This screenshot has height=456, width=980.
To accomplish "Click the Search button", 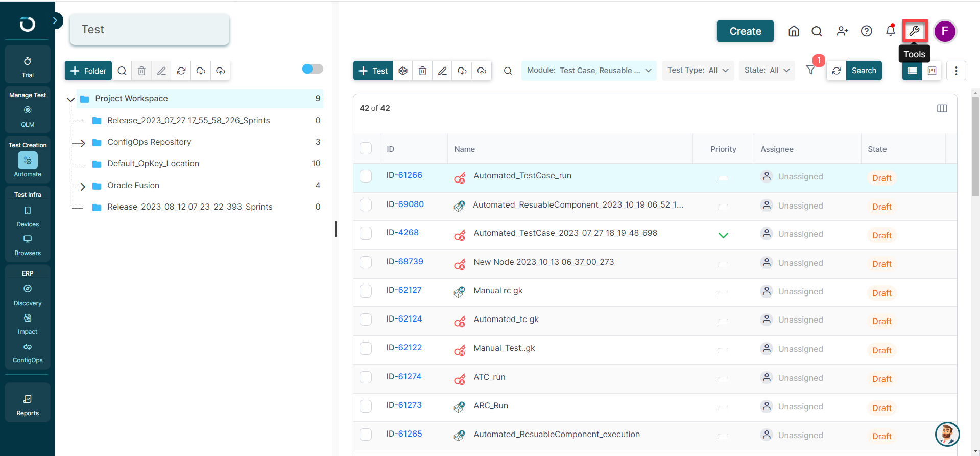I will (x=864, y=71).
